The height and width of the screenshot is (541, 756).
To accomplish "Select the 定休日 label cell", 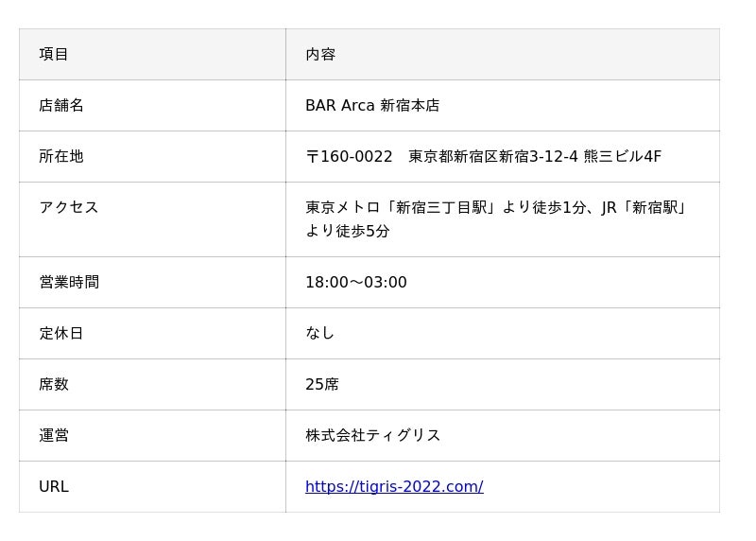I will pyautogui.click(x=152, y=334).
